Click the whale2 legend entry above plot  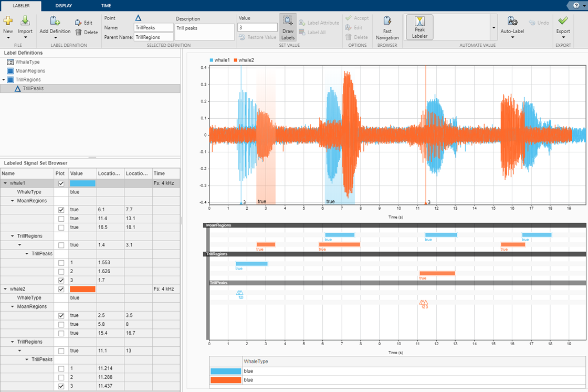[x=244, y=60]
